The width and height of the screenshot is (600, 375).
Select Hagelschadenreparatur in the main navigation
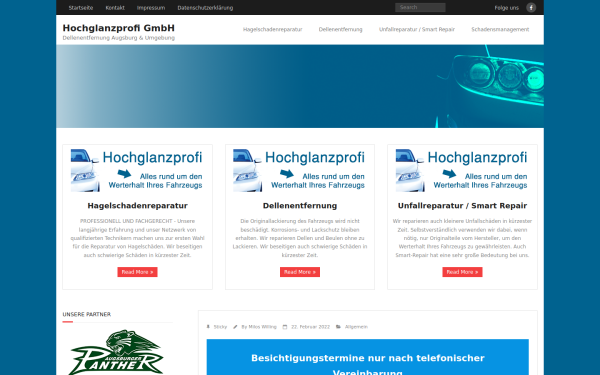coord(272,29)
